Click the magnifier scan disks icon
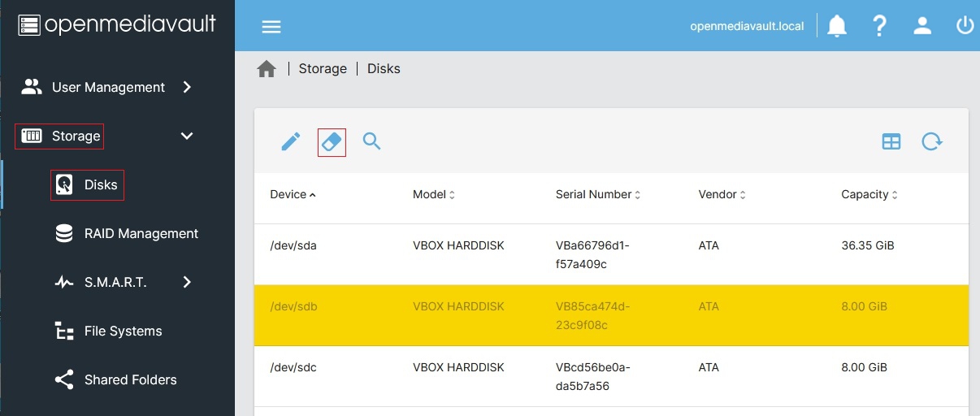The width and height of the screenshot is (980, 416). click(x=372, y=142)
